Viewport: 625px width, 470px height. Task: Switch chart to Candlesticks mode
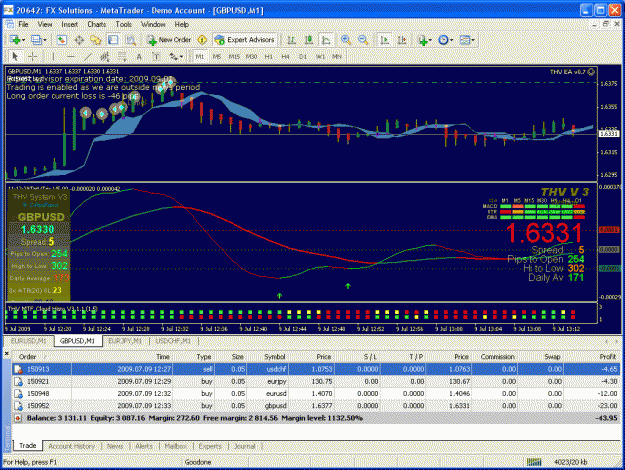coord(309,40)
